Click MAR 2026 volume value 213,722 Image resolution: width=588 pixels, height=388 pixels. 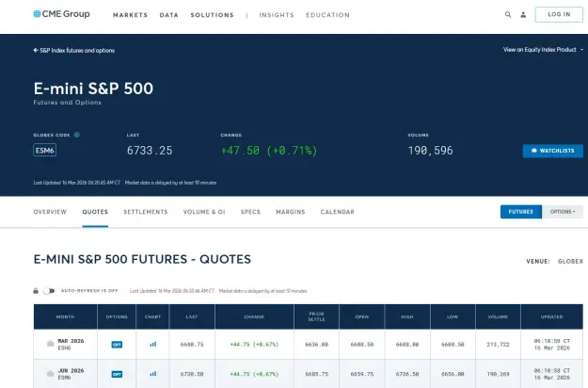pos(498,345)
